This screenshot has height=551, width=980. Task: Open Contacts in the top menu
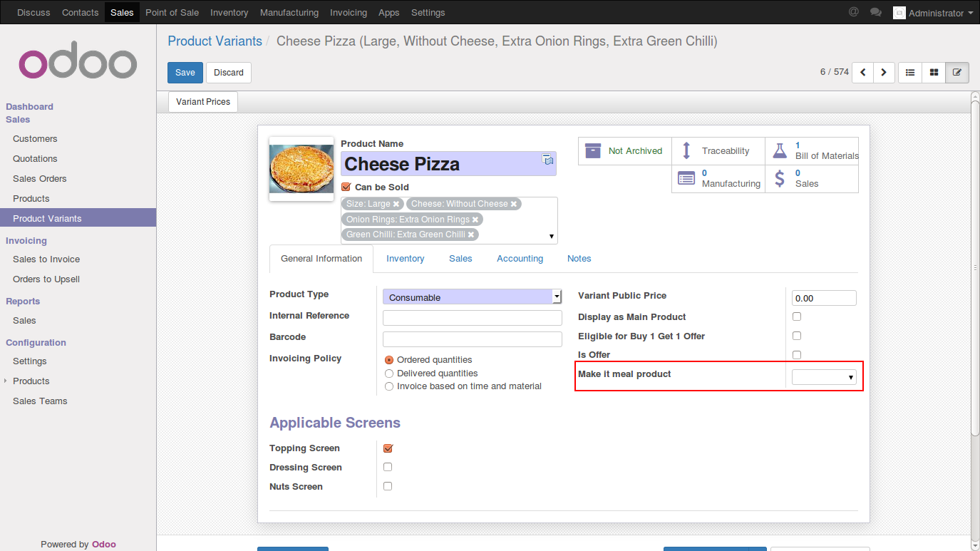pos(81,12)
